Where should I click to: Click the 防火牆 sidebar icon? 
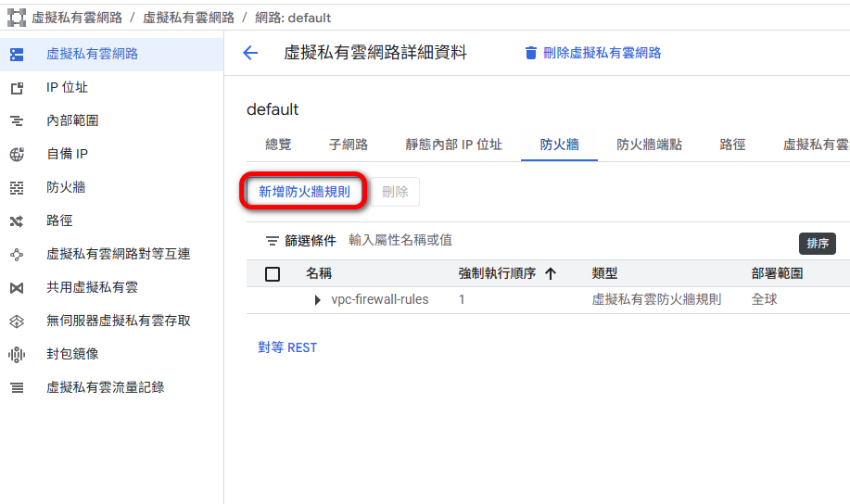pyautogui.click(x=17, y=188)
